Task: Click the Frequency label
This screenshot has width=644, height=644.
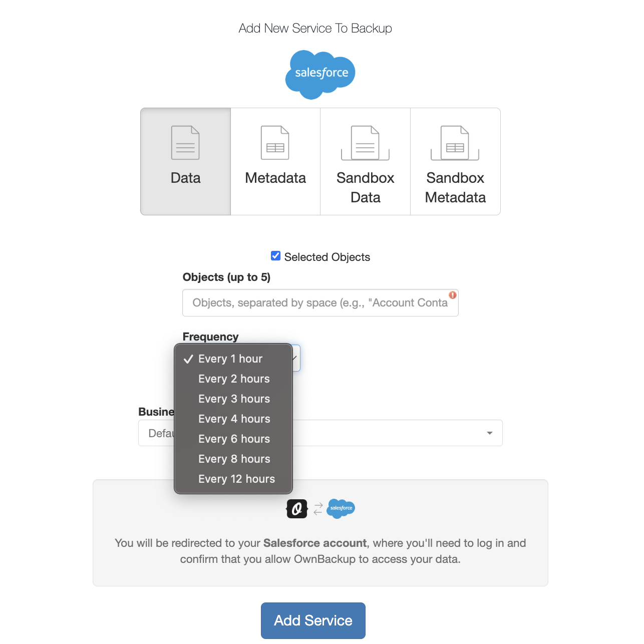Action: pos(210,337)
